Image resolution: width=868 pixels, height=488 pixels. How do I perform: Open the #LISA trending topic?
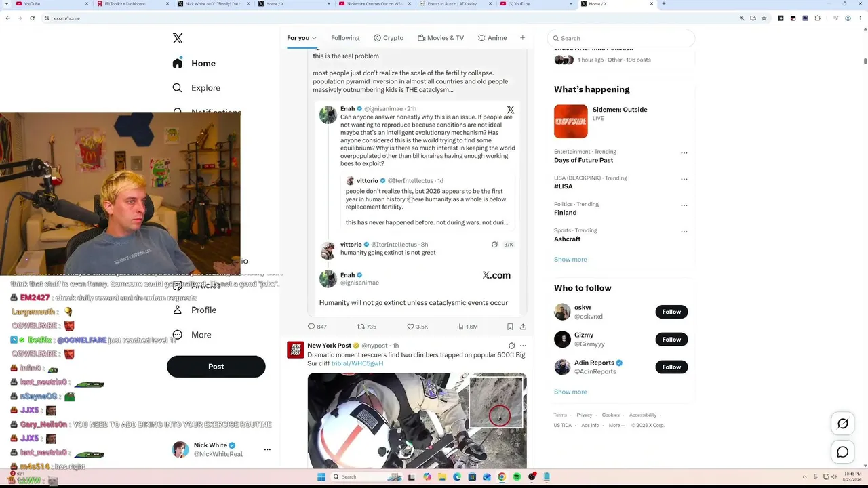coord(563,186)
